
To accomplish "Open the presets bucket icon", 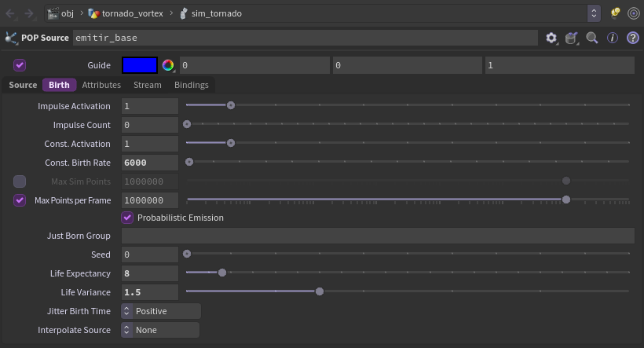I will pyautogui.click(x=571, y=38).
